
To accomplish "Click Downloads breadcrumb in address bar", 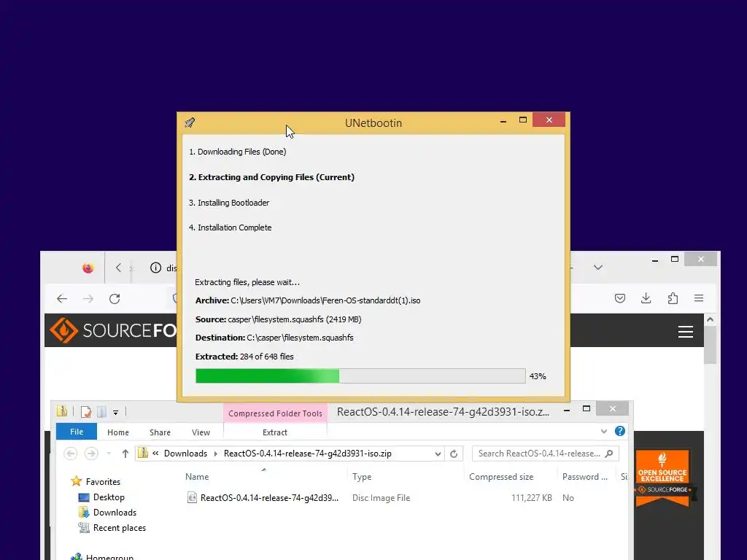I will click(x=185, y=454).
